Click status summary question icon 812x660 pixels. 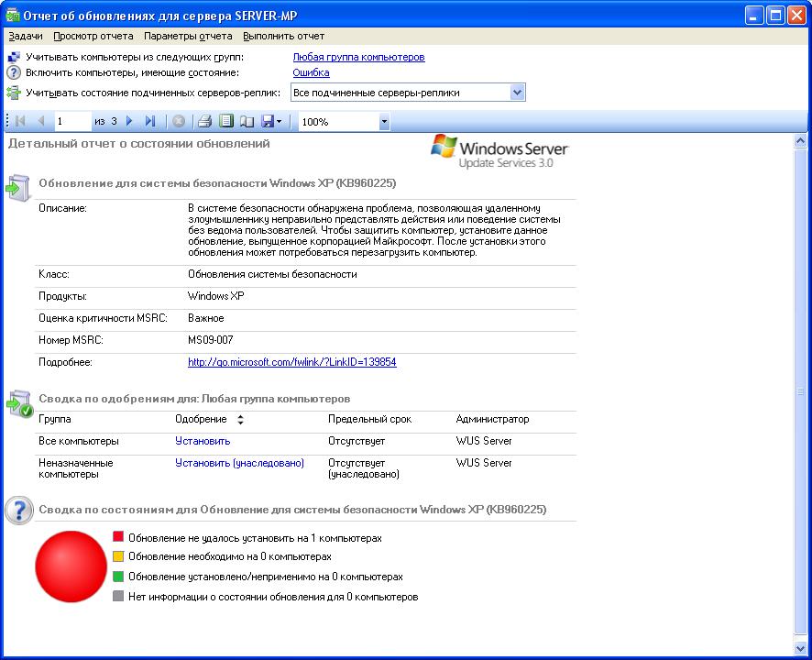19,511
